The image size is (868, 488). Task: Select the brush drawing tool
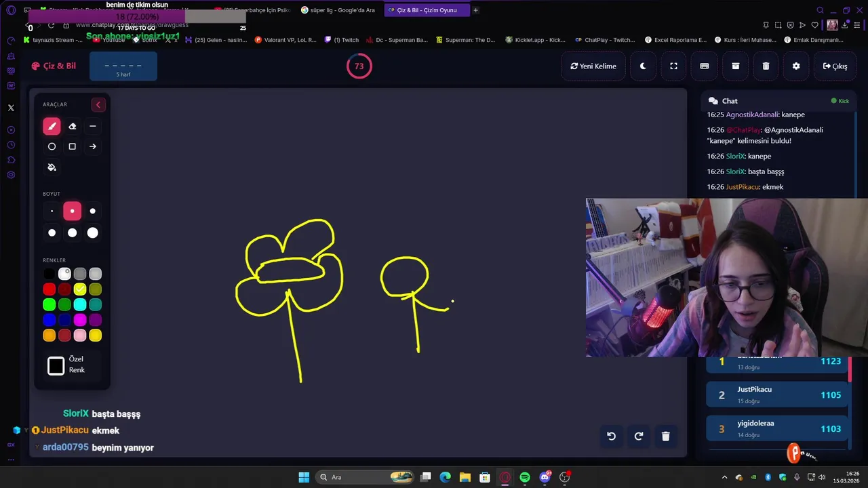click(x=52, y=126)
